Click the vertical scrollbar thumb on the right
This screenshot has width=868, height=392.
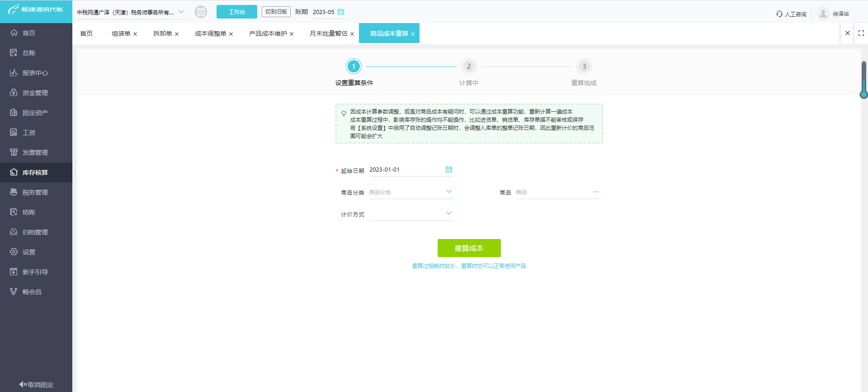pos(863,79)
